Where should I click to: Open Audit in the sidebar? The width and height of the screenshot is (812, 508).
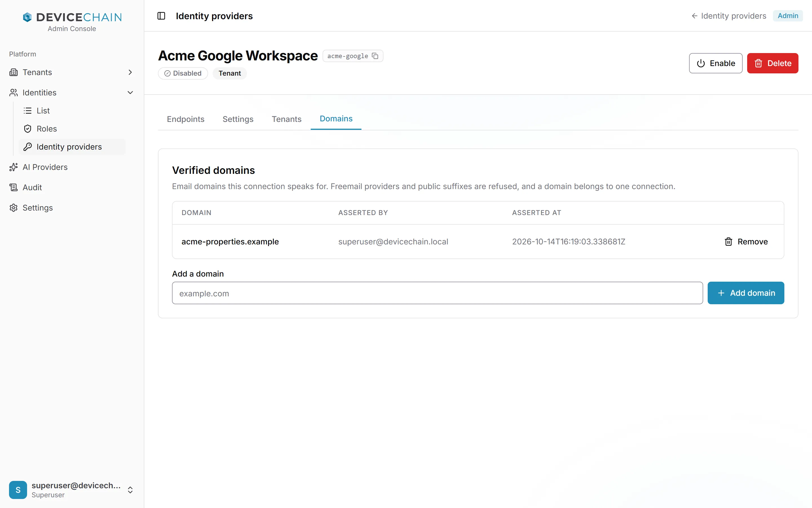pos(72,187)
